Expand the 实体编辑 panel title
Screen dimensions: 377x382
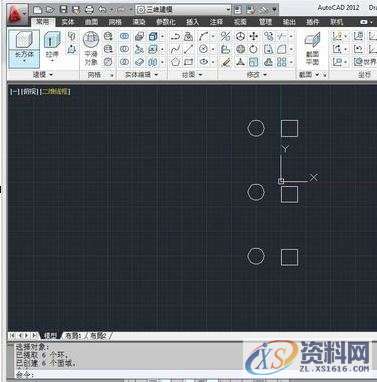[x=141, y=75]
